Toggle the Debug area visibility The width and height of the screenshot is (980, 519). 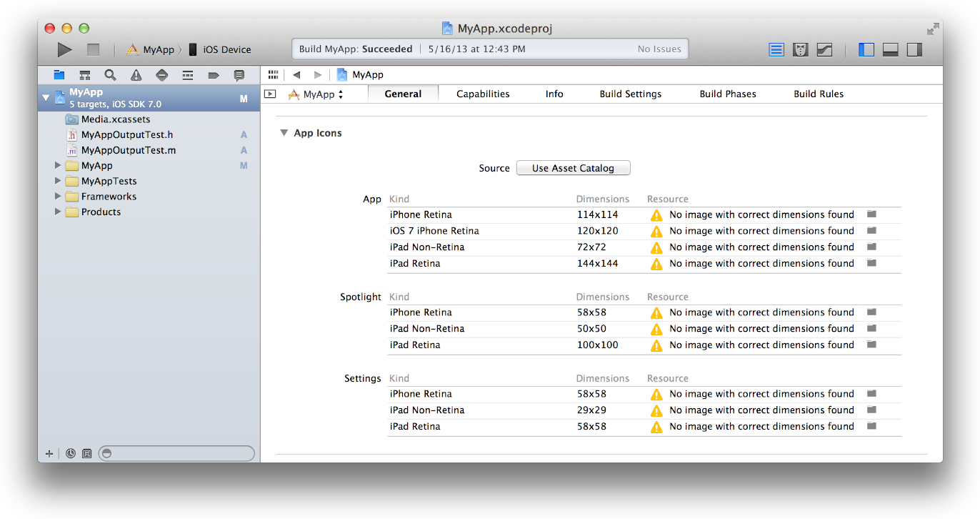tap(891, 49)
